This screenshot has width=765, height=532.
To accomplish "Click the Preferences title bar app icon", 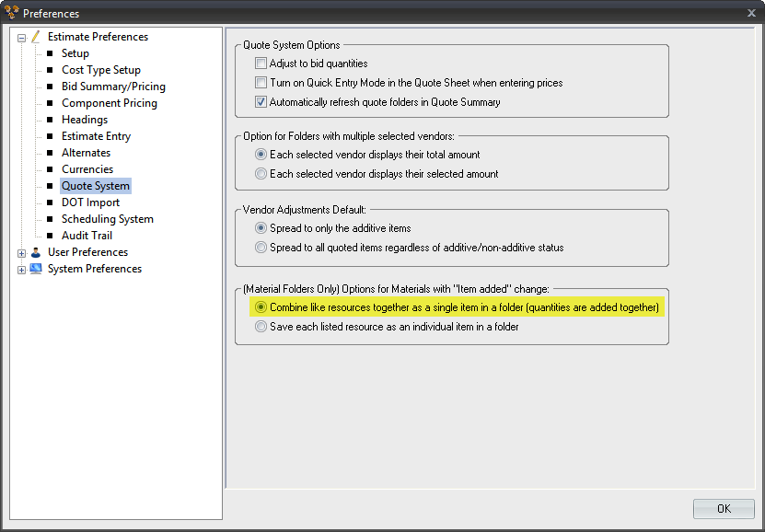I will [11, 12].
